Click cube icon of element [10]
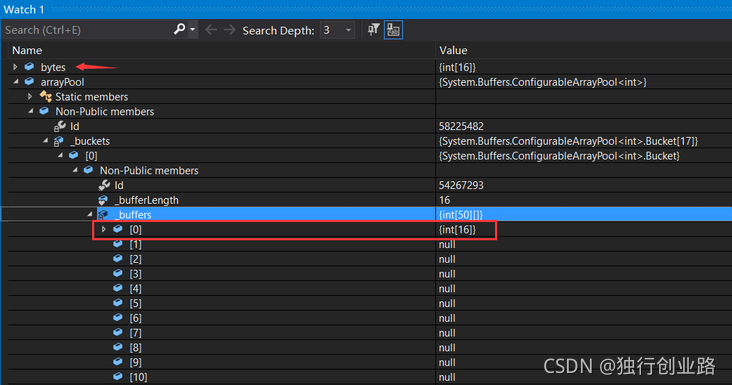Image resolution: width=732 pixels, height=385 pixels. tap(118, 376)
